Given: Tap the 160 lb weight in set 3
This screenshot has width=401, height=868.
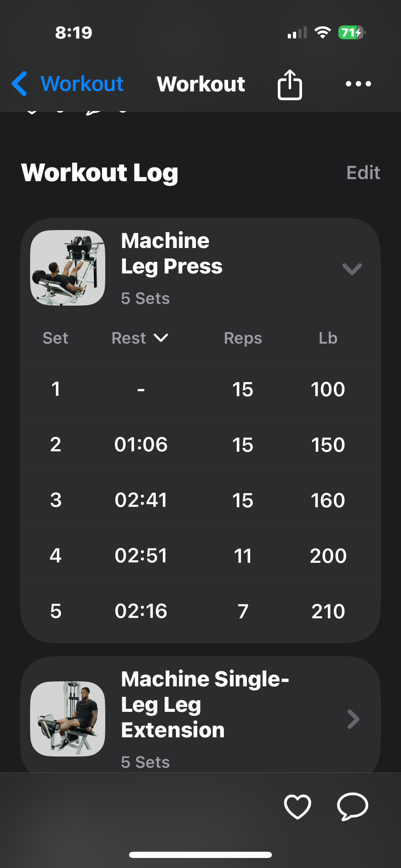Looking at the screenshot, I should [x=328, y=500].
